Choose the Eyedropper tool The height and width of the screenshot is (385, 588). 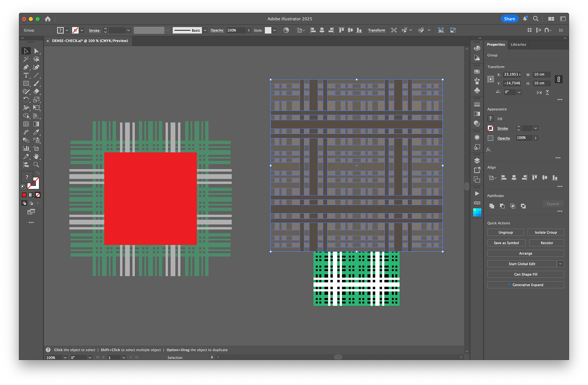point(36,132)
